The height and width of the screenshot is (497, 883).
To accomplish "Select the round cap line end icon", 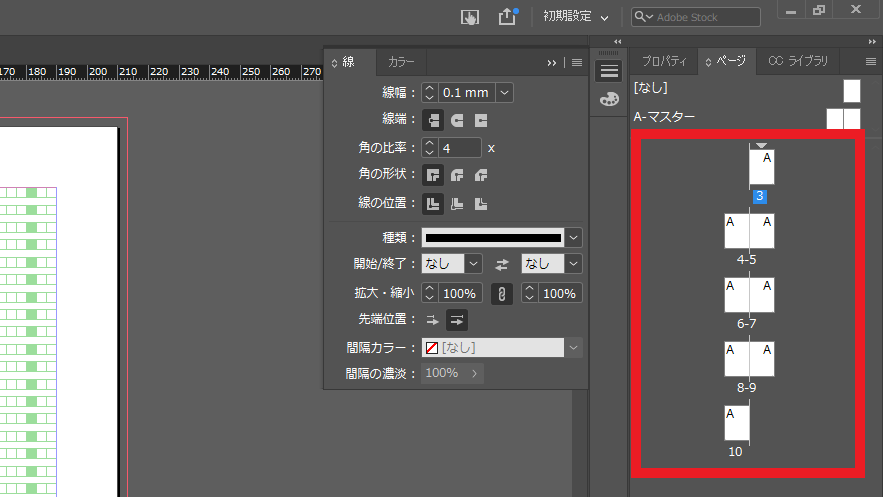I will coord(457,120).
